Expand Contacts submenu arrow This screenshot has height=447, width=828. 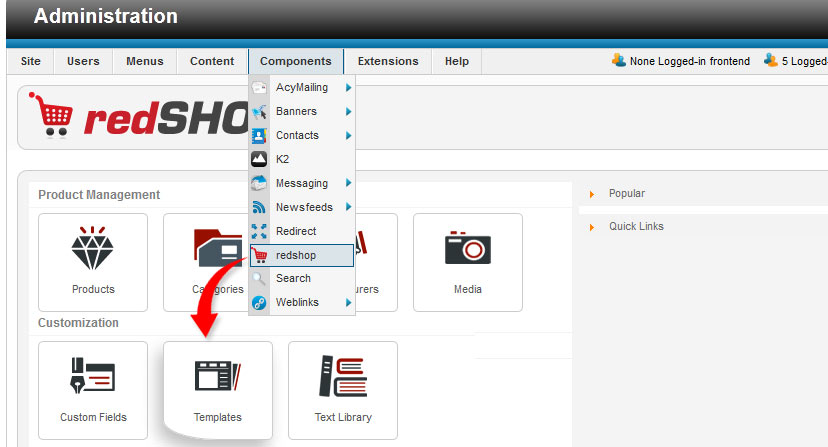(349, 136)
